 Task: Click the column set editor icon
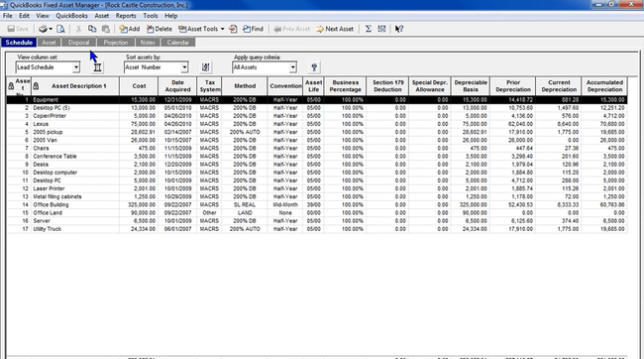pyautogui.click(x=97, y=67)
